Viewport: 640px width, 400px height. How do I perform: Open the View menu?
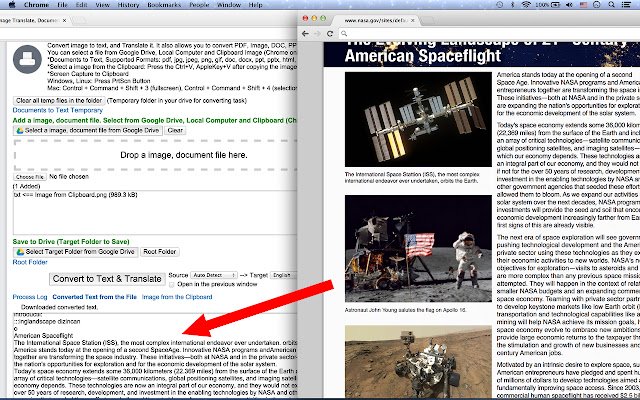coord(102,5)
